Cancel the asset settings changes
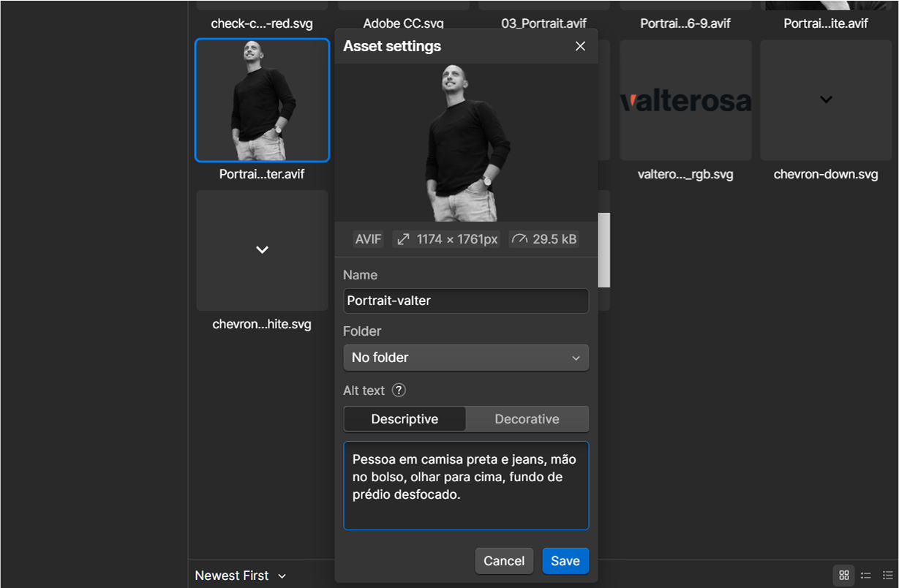 pyautogui.click(x=504, y=561)
